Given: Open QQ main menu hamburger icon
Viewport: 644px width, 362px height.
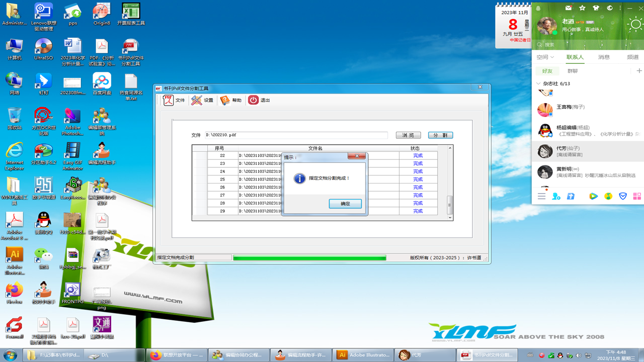Looking at the screenshot, I should click(541, 196).
